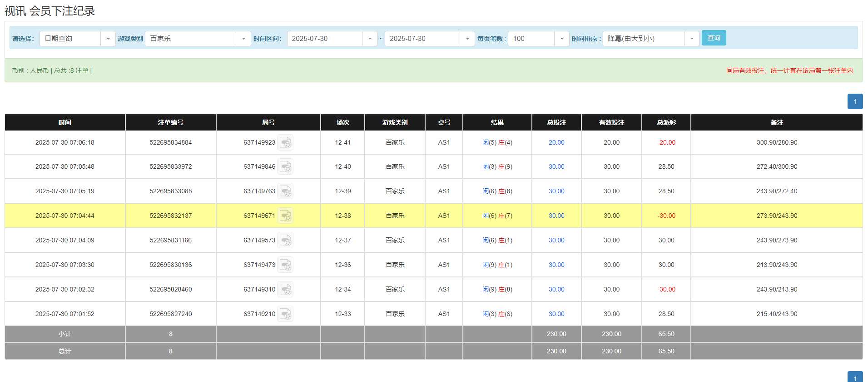Open the start date 2025-07-30 picker
Screen dimensions: 868x382
[x=369, y=39]
